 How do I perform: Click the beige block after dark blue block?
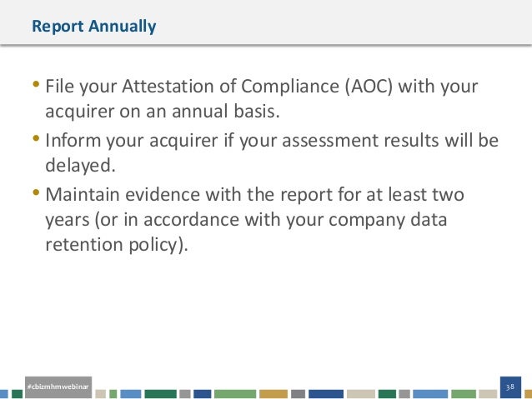pyautogui.click(x=361, y=393)
